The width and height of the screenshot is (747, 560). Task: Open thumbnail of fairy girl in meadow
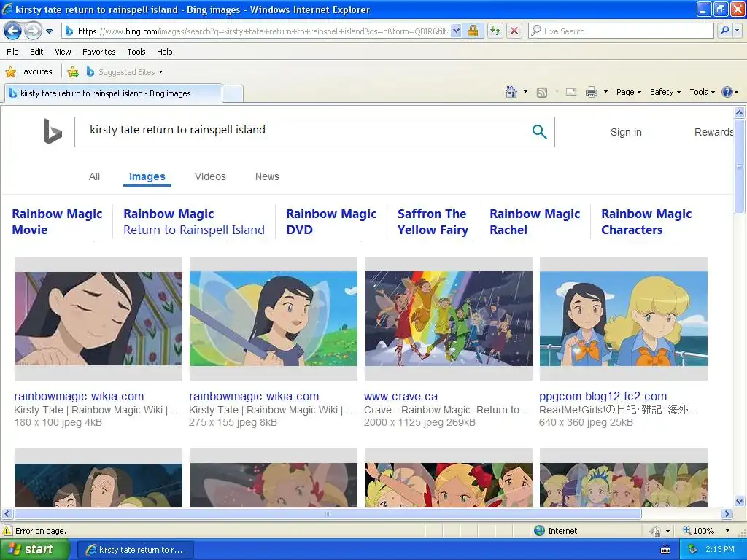274,319
